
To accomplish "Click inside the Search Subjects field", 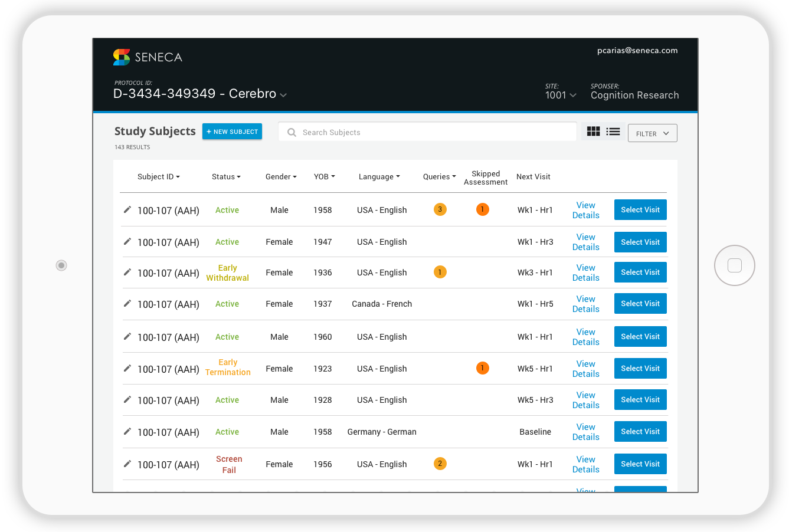I will [413, 132].
